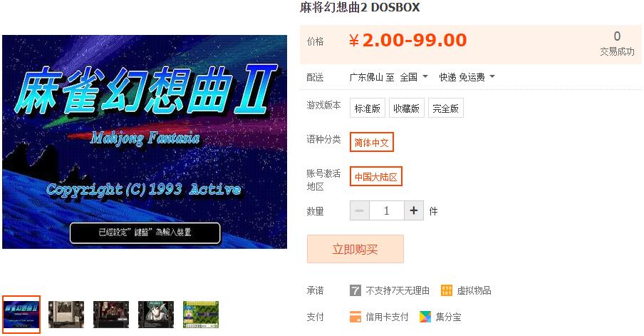
Task: Select the third dark scene thumbnail
Action: tap(111, 315)
